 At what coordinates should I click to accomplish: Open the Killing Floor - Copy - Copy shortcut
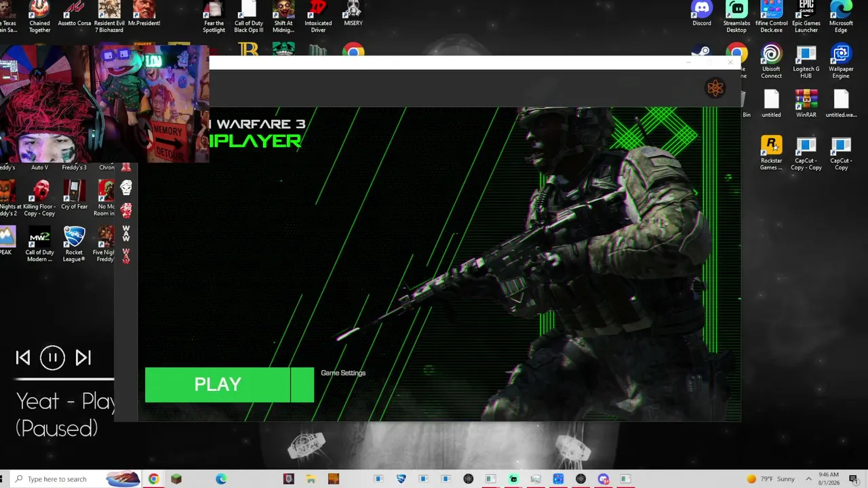click(x=39, y=198)
